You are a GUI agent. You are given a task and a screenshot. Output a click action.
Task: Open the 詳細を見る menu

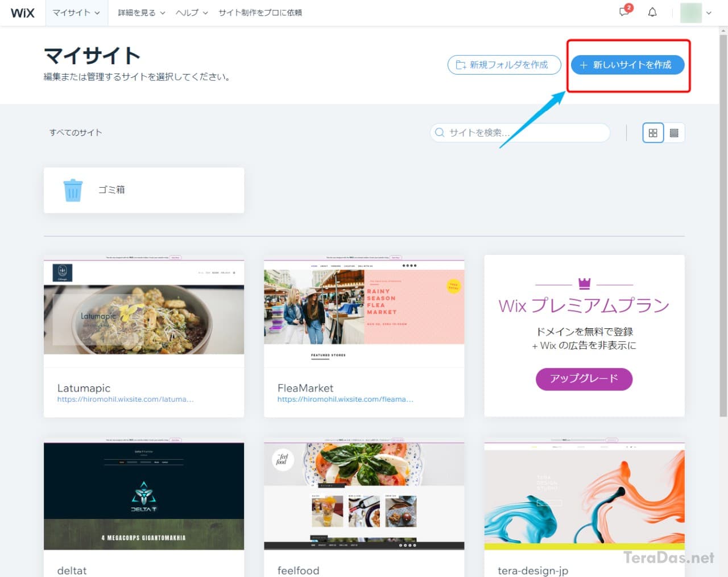pyautogui.click(x=142, y=13)
